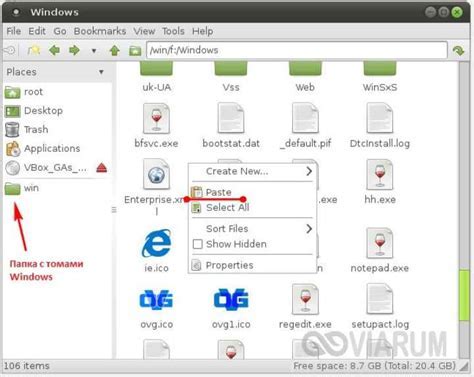This screenshot has width=474, height=377.
Task: Click the reload/go icon beside the path bar
Action: point(459,51)
